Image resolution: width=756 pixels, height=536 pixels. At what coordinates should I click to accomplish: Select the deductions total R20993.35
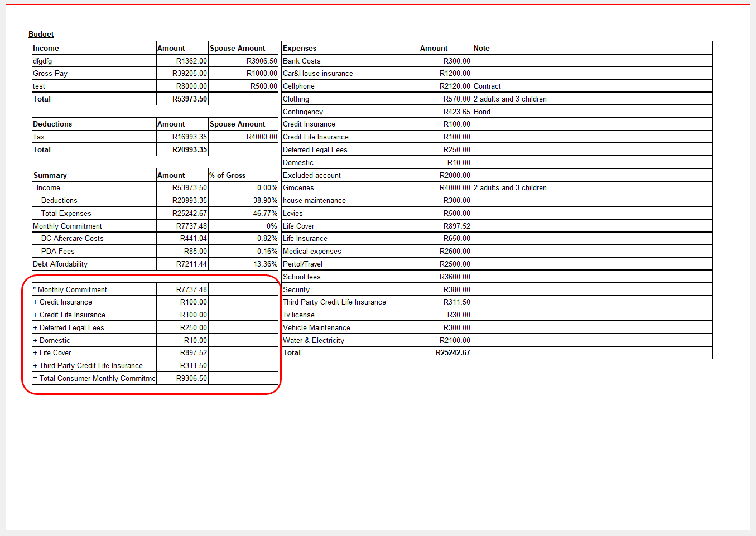189,150
